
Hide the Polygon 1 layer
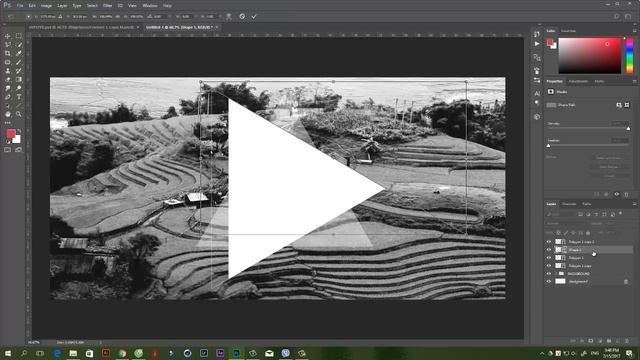tap(549, 258)
